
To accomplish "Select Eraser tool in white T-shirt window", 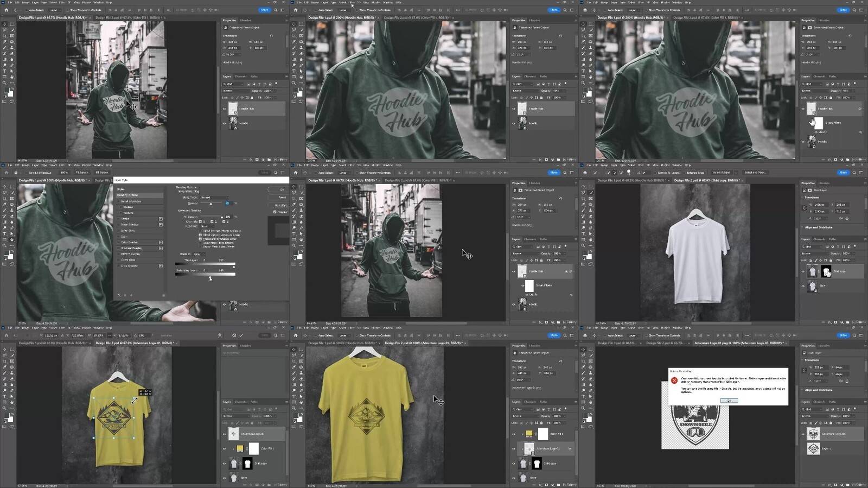I will (590, 216).
